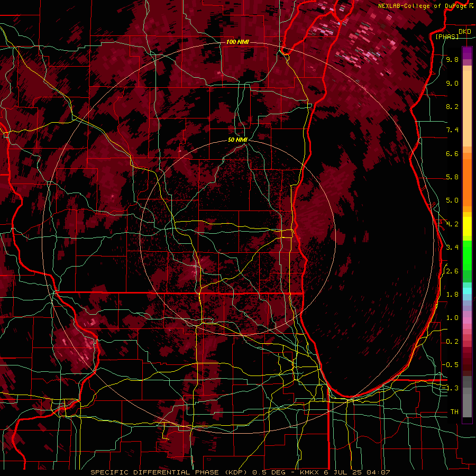The image size is (476, 476).
Task: Click the 7.4 value on the color scale
Action: [x=452, y=130]
